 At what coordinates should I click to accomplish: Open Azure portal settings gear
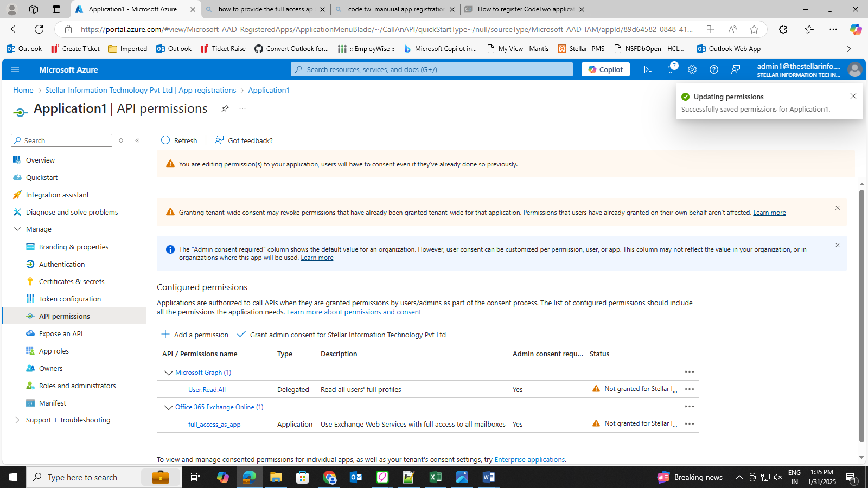692,69
